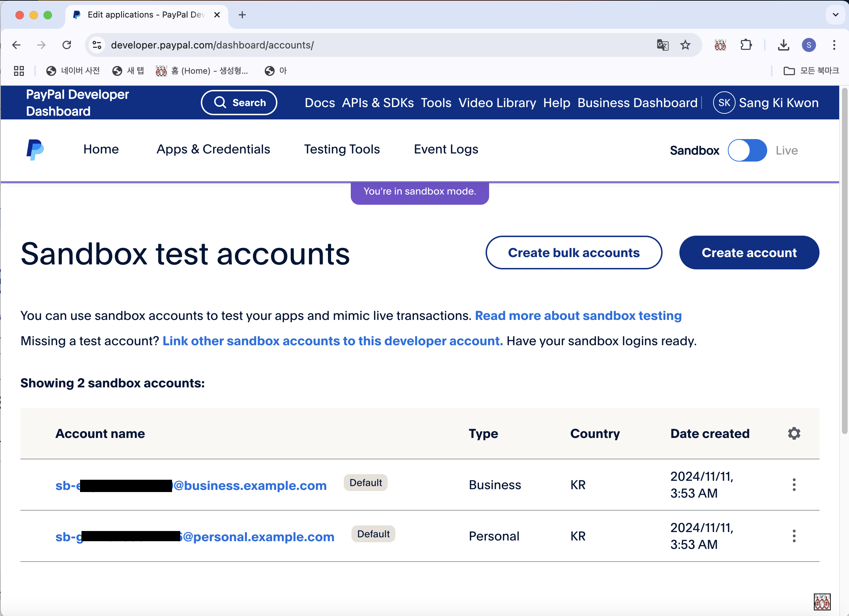849x616 pixels.
Task: Click the floating owl widget at bottom right
Action: 822,602
